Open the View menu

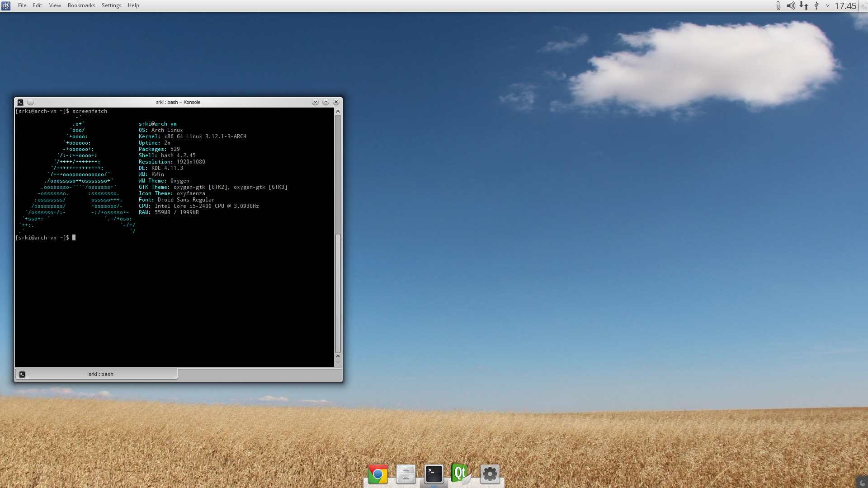tap(55, 5)
